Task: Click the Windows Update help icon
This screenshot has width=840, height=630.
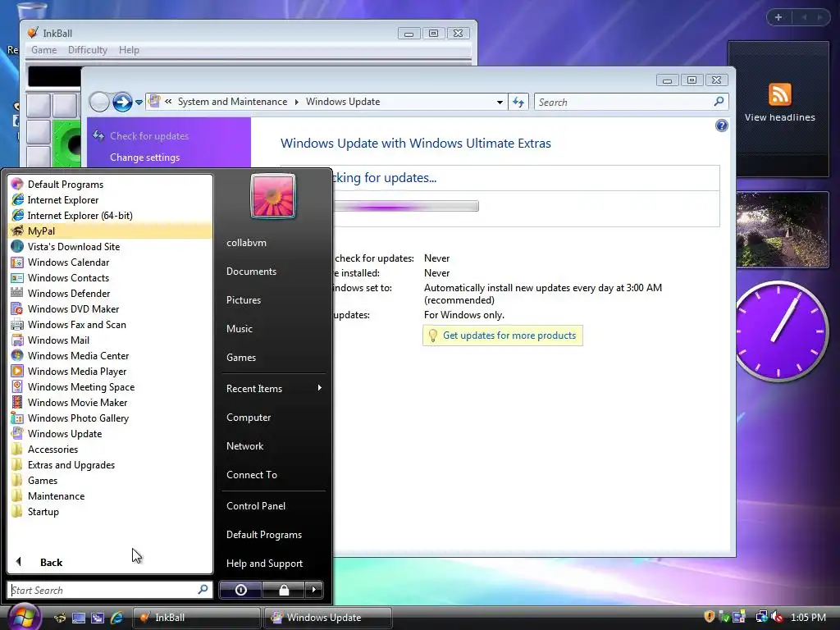Action: [722, 126]
